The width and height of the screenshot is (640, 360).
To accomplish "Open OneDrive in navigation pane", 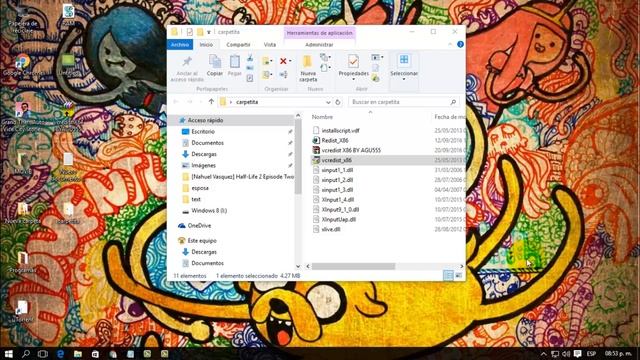I will (199, 226).
